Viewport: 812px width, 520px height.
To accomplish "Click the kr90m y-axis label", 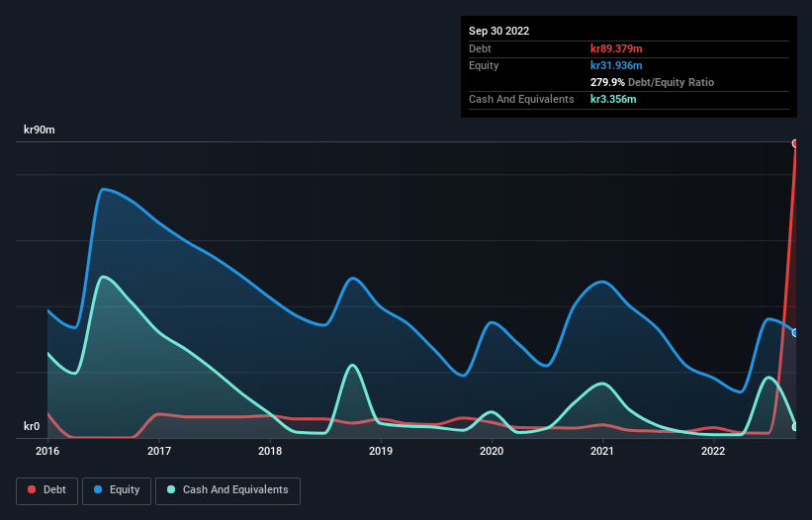I will click(40, 130).
